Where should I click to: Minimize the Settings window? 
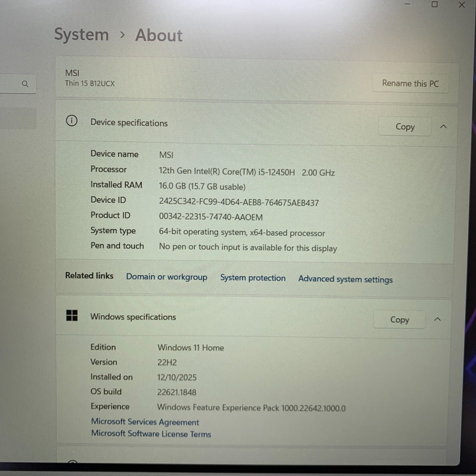[407, 4]
